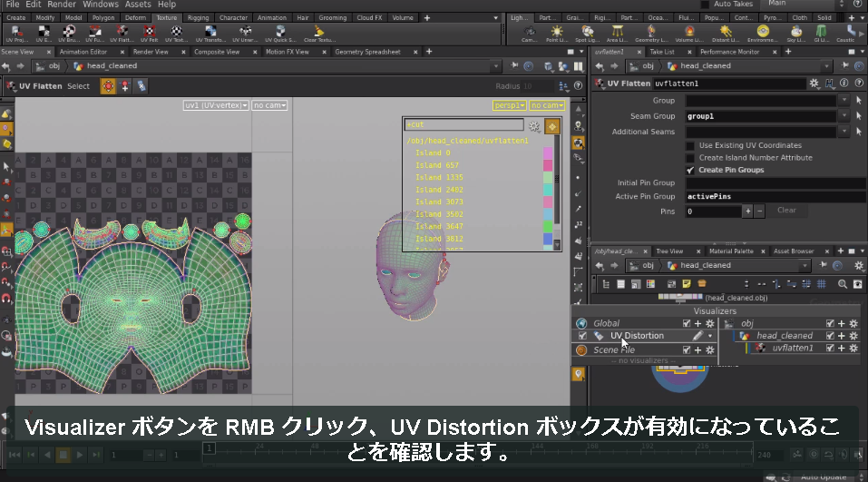868x482 pixels.
Task: Click the Active Pin Group input field
Action: pyautogui.click(x=776, y=197)
